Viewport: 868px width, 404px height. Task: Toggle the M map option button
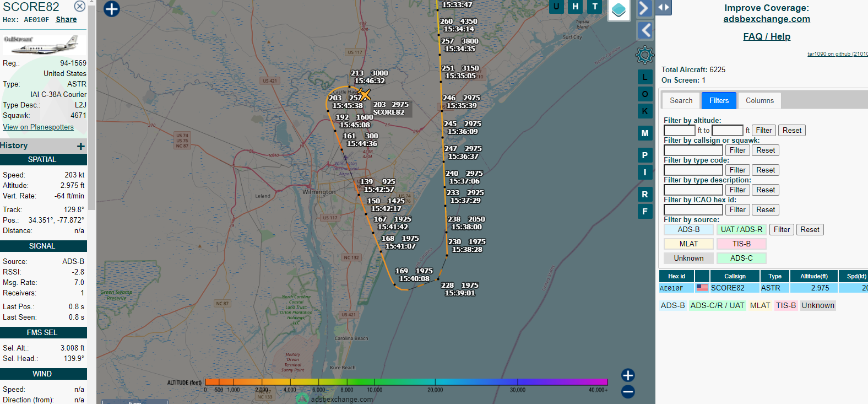pos(645,133)
